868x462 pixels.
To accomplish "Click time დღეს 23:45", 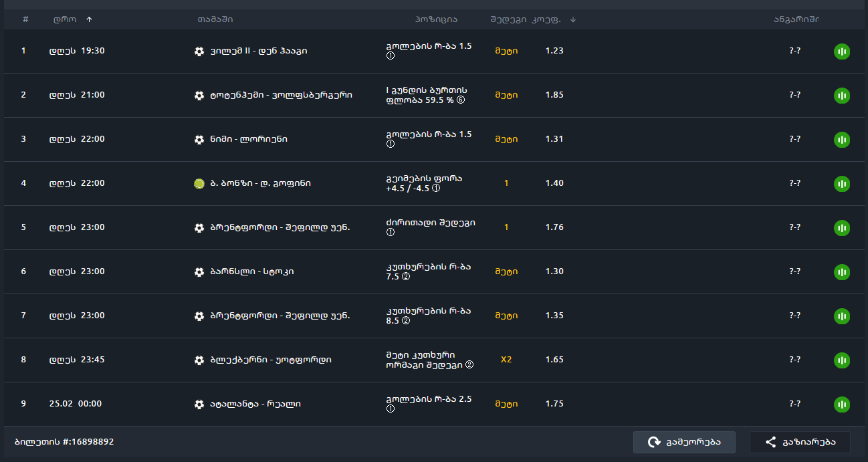I will click(x=77, y=360).
